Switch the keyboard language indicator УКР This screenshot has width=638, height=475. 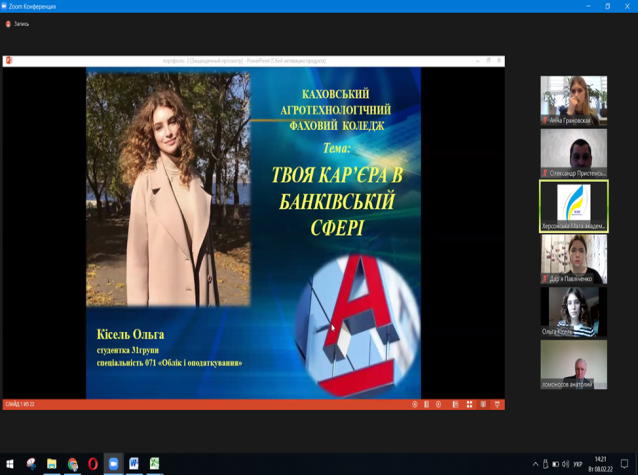[x=577, y=464]
